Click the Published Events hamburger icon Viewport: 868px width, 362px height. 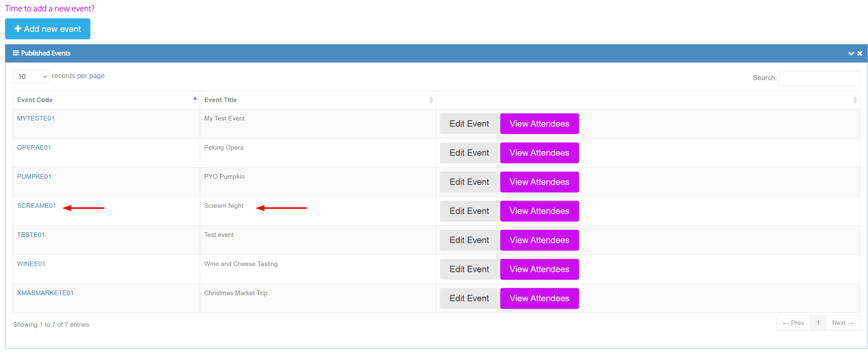point(16,53)
